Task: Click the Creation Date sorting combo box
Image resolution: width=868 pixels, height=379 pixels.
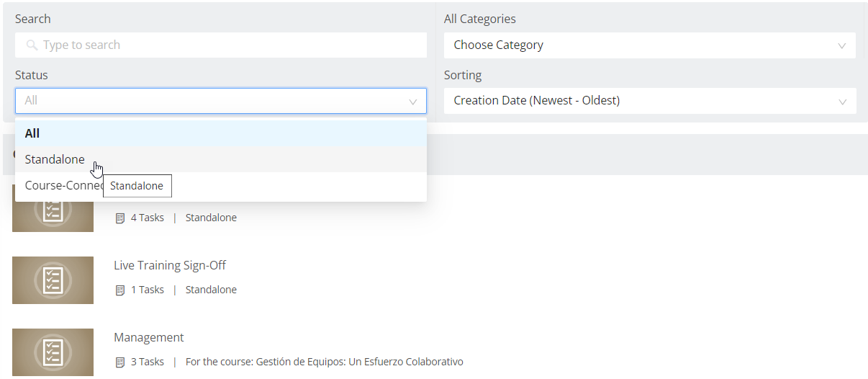Action: 650,101
